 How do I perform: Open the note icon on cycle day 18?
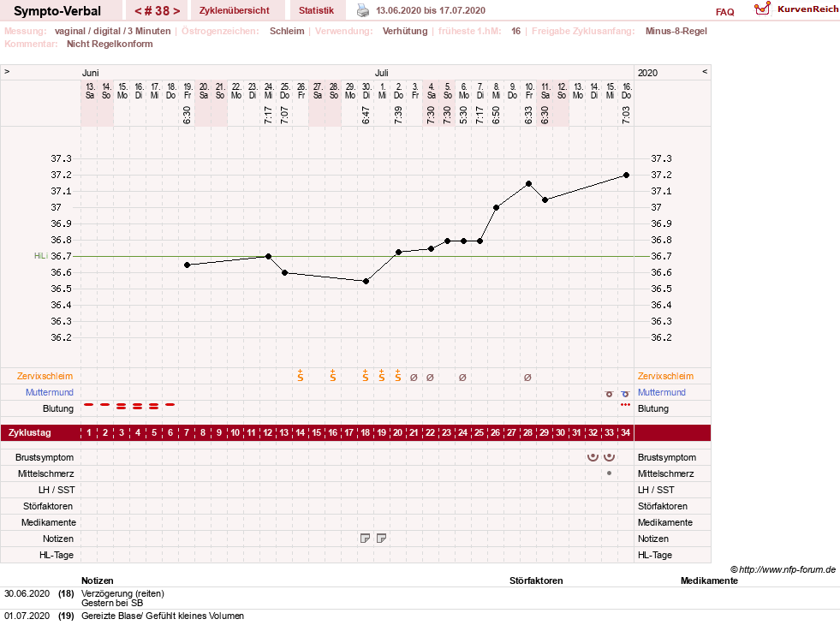coord(365,539)
